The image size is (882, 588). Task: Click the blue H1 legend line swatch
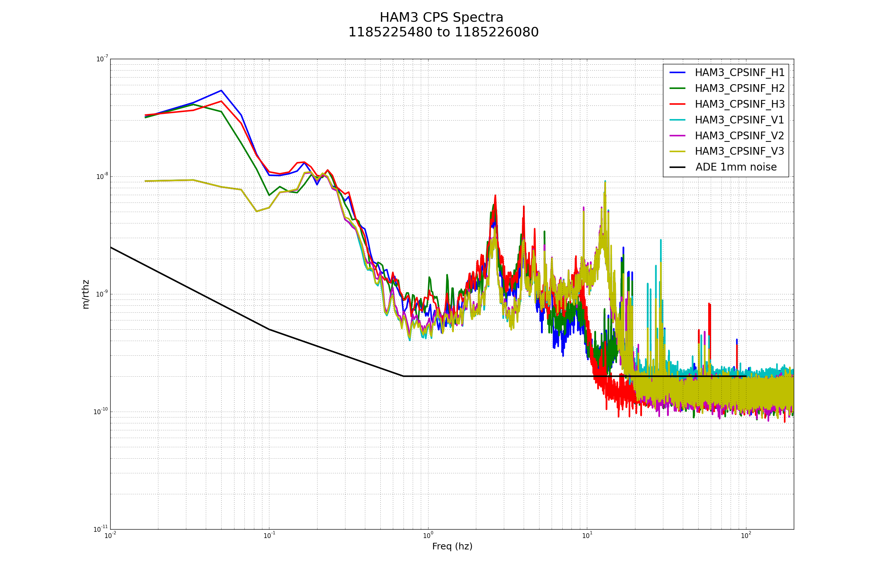click(x=678, y=72)
